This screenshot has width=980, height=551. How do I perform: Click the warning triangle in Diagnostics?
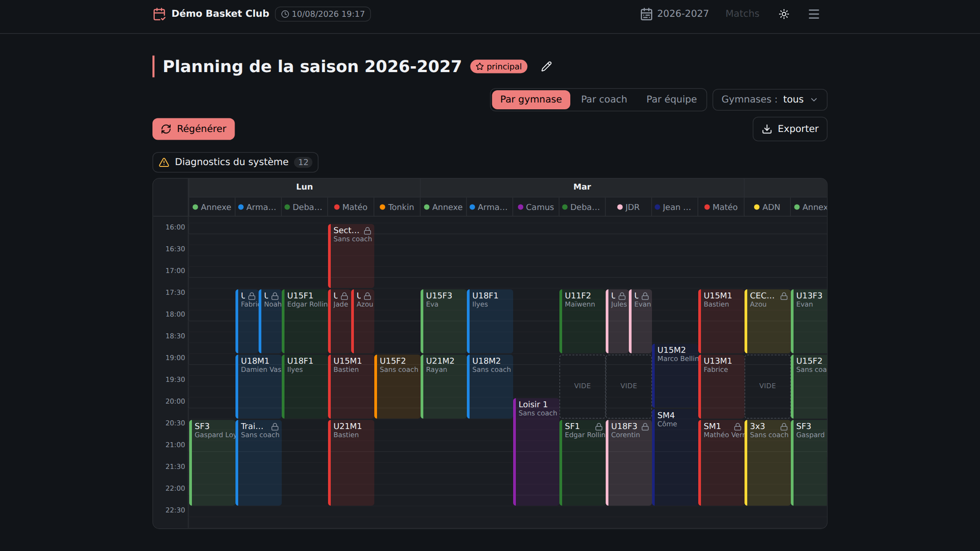coord(164,162)
